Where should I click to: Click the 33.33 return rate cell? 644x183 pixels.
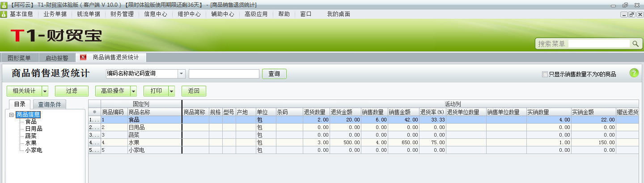tap(432, 120)
